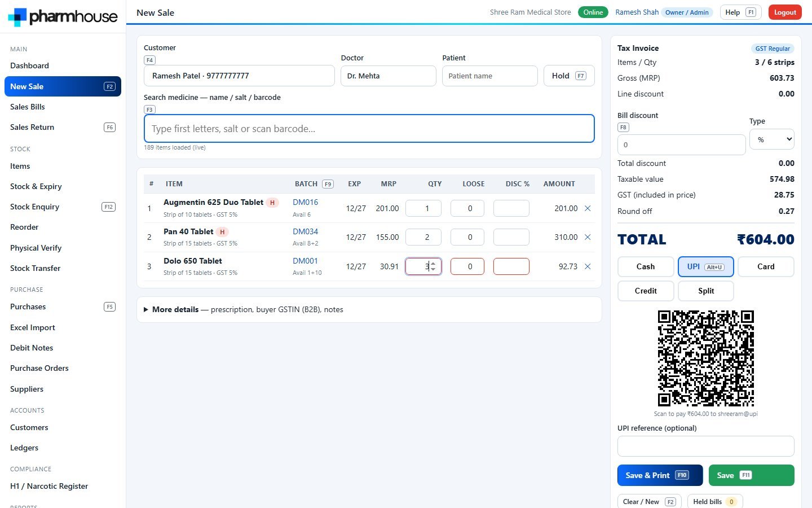Image resolution: width=812 pixels, height=508 pixels.
Task: Click the pharmhouse logo icon
Action: tap(17, 17)
